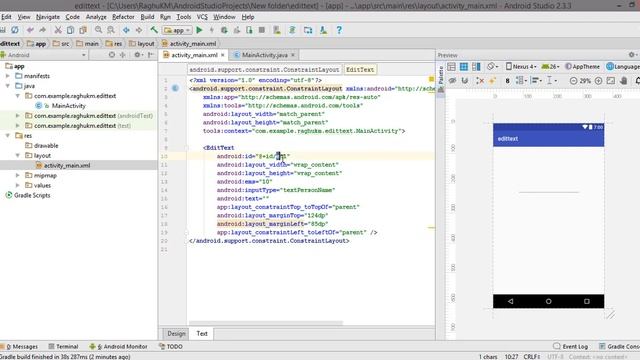Click the Forward navigation arrow

[139, 30]
